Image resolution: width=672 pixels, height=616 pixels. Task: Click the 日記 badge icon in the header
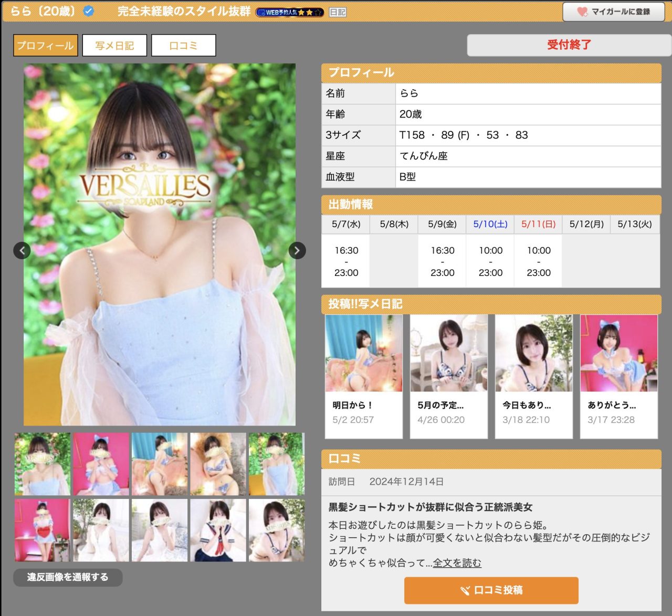338,12
